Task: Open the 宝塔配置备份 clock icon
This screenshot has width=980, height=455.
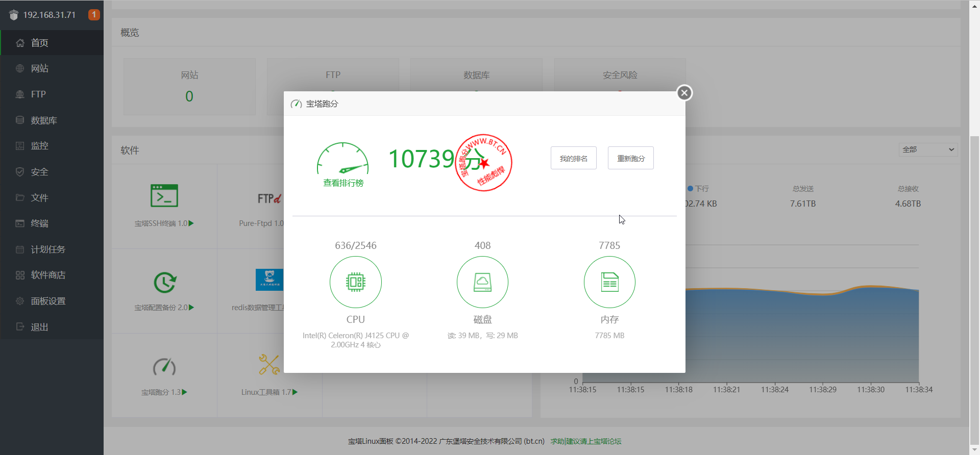Action: click(165, 282)
